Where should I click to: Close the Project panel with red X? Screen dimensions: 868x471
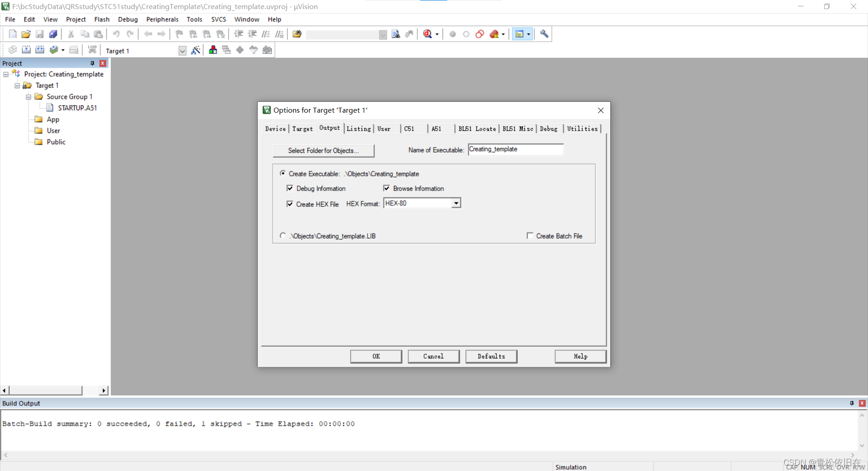coord(103,63)
